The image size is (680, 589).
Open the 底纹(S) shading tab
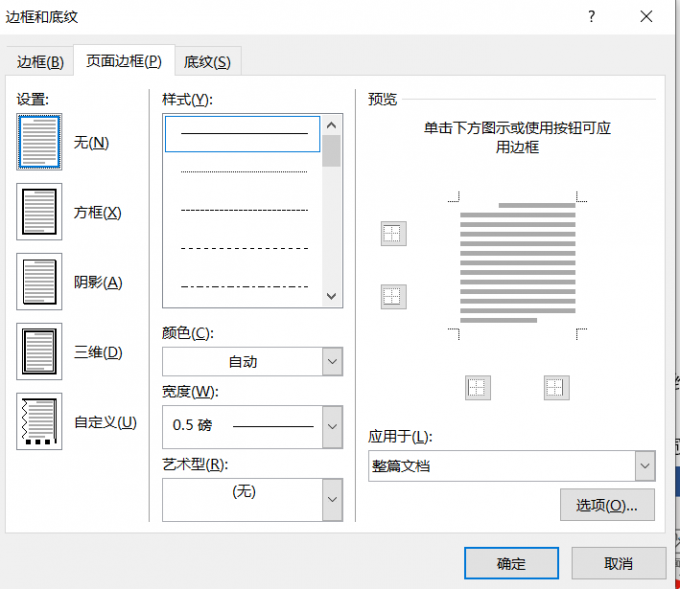(207, 62)
